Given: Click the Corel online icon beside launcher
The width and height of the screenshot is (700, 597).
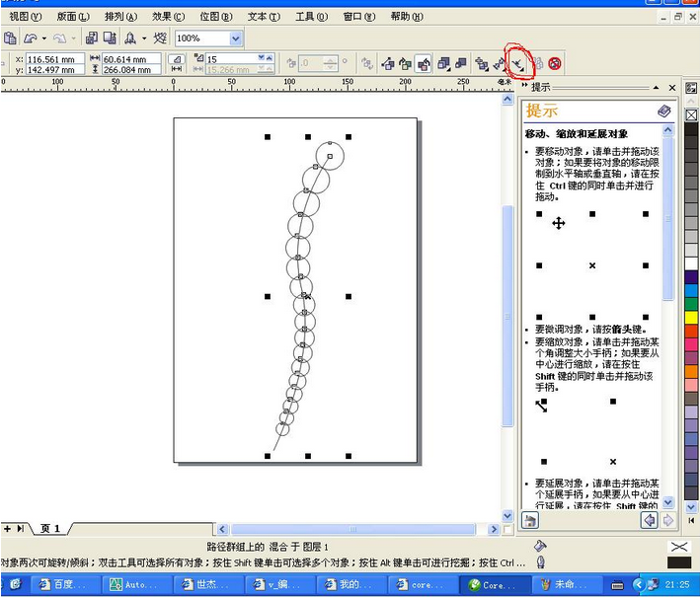Looking at the screenshot, I should tap(160, 38).
